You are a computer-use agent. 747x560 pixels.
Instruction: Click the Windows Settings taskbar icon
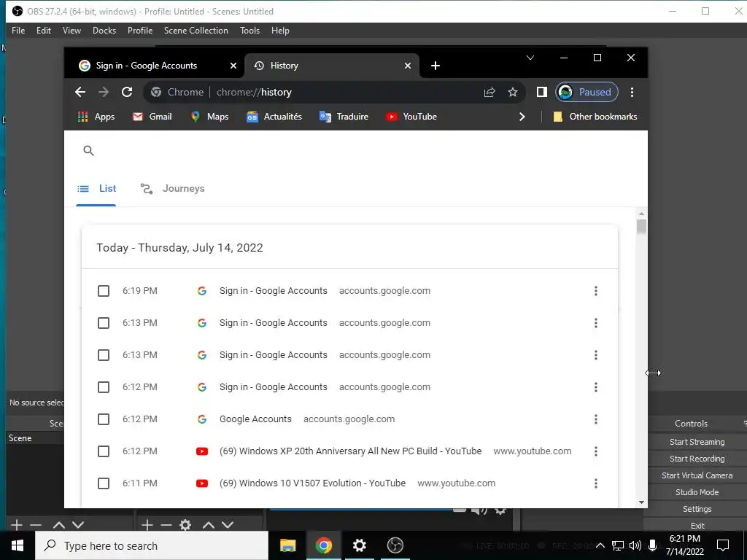(x=359, y=545)
